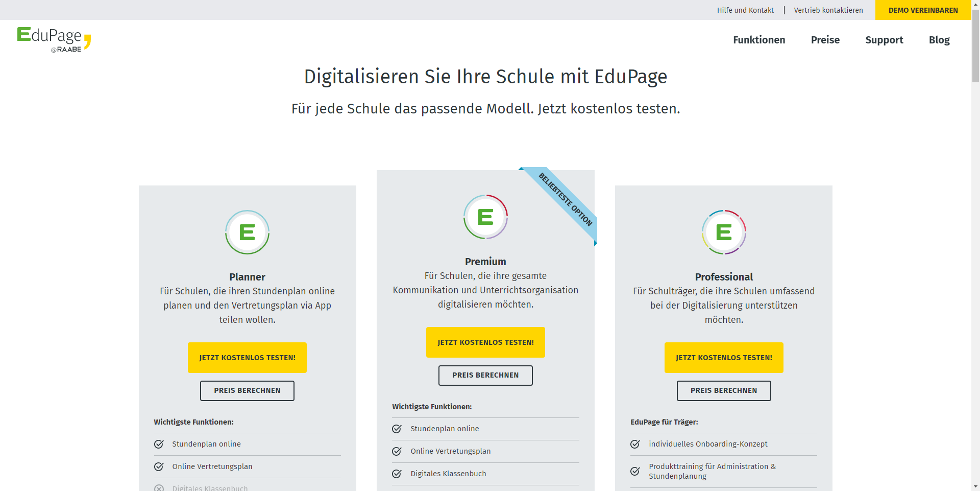This screenshot has height=491, width=980.
Task: Click 'Online Vertretungsplan' in Premium list
Action: click(451, 451)
